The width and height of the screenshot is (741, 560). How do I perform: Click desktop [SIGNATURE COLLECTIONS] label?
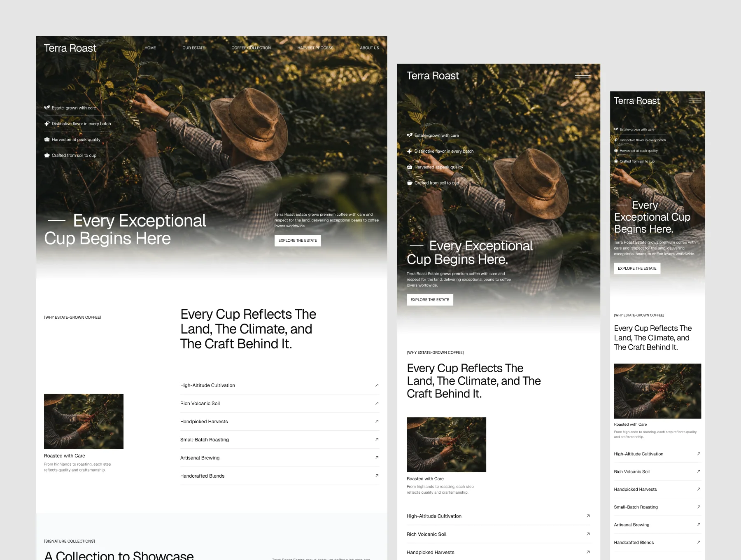(69, 541)
